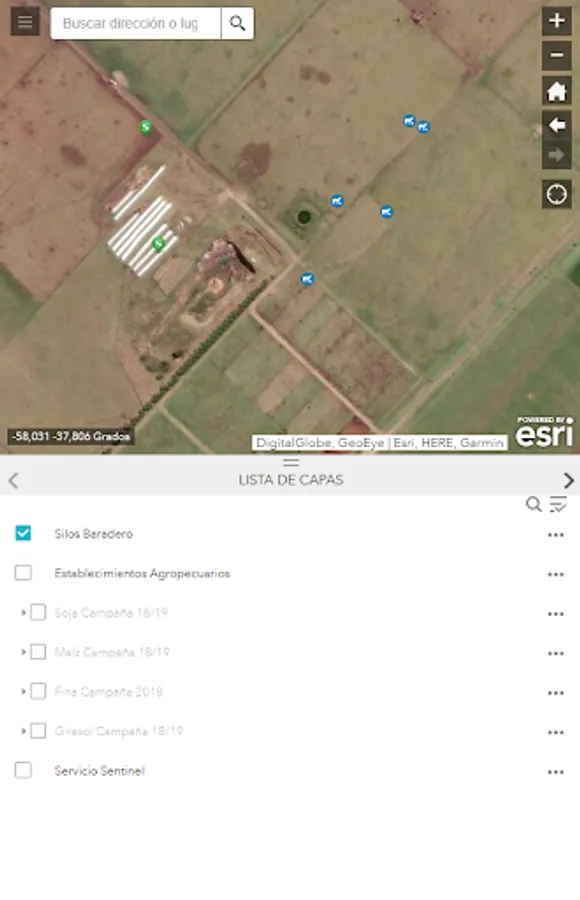Screen dimensions: 580x900
Task: Uncheck the Silos Baradero layer
Action: 23,533
